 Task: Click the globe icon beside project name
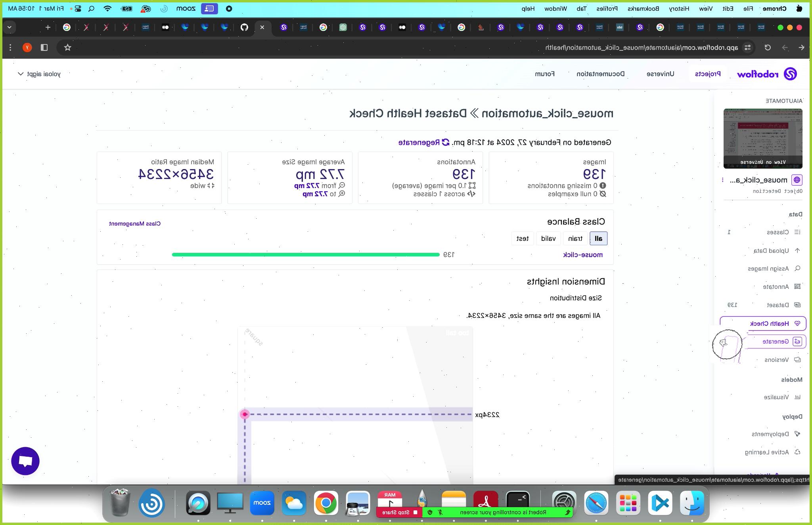pos(797,180)
